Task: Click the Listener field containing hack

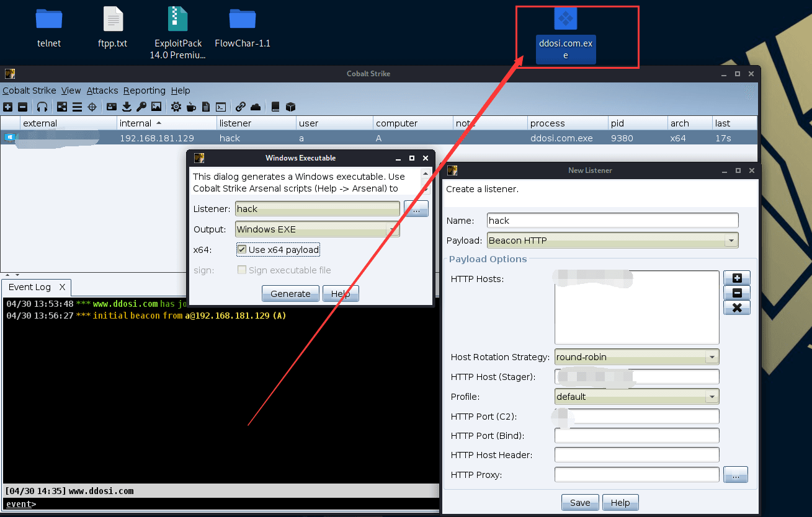Action: (318, 209)
